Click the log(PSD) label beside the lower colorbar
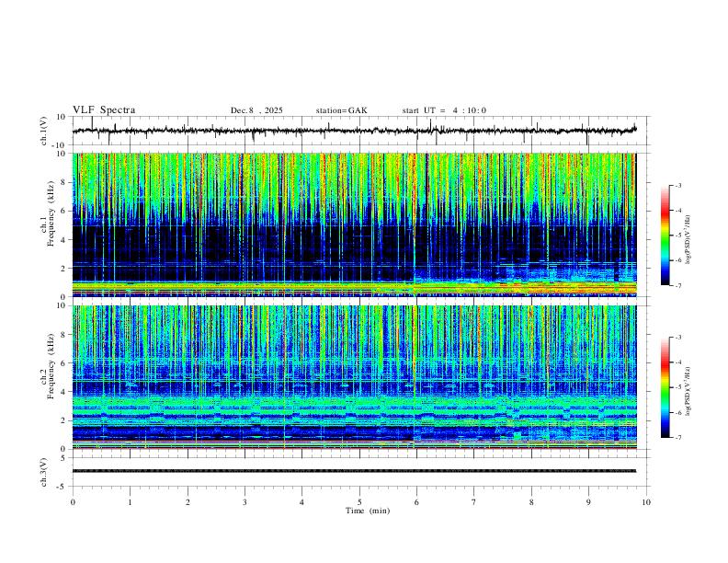The height and width of the screenshot is (563, 728). click(x=688, y=391)
